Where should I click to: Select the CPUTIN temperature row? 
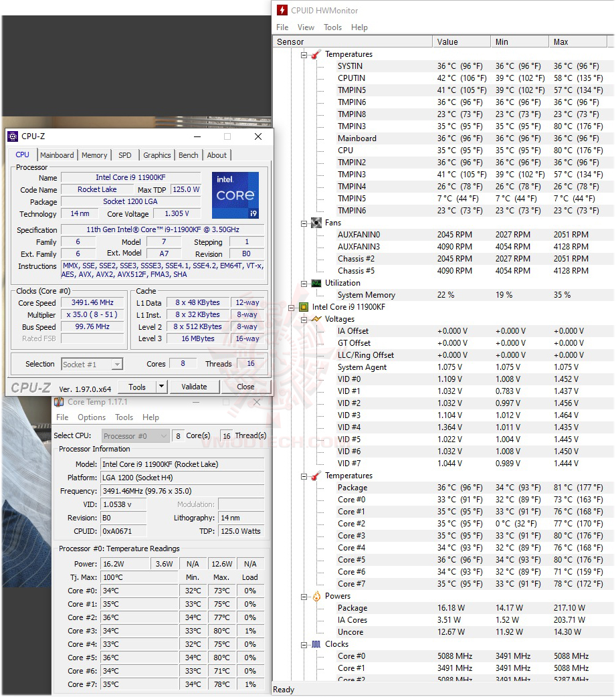point(475,78)
